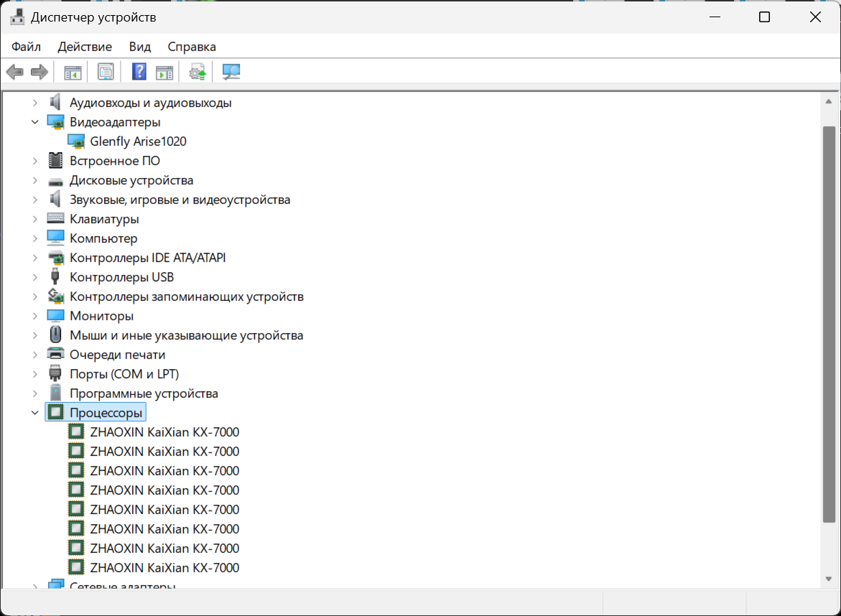
Task: Click the Встроенное ПО chip icon
Action: coord(55,161)
